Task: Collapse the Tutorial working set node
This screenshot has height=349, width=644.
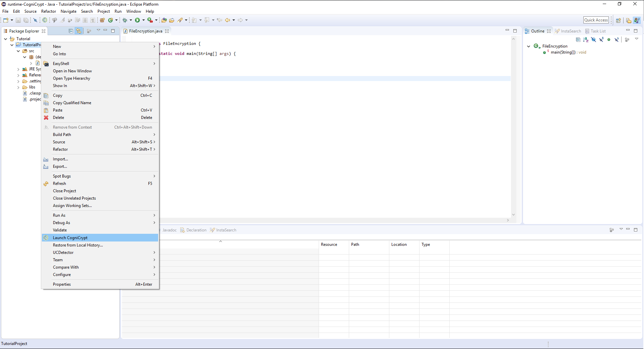Action: coord(6,39)
